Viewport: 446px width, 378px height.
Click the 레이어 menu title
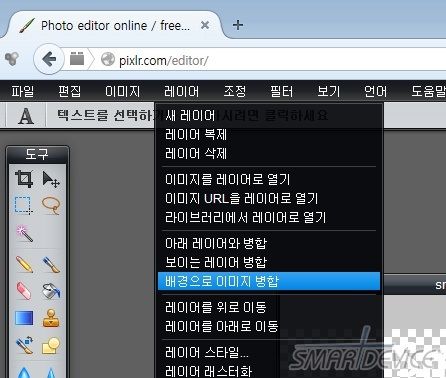(x=182, y=91)
